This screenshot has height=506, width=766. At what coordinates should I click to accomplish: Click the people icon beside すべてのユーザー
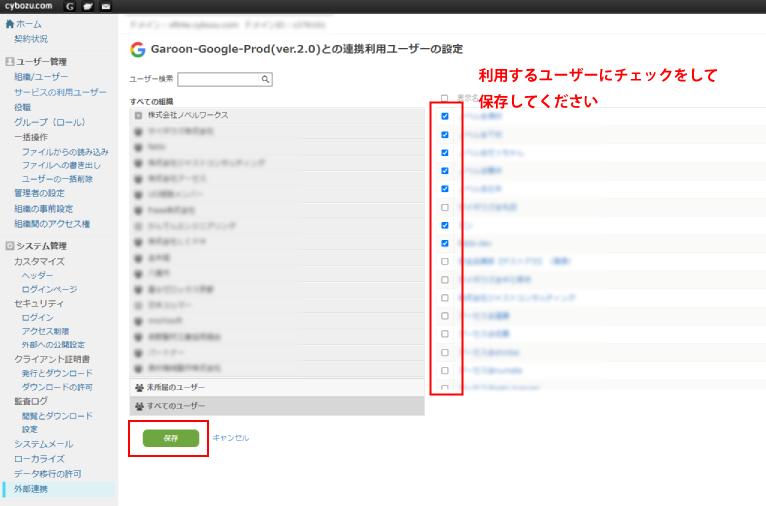139,406
